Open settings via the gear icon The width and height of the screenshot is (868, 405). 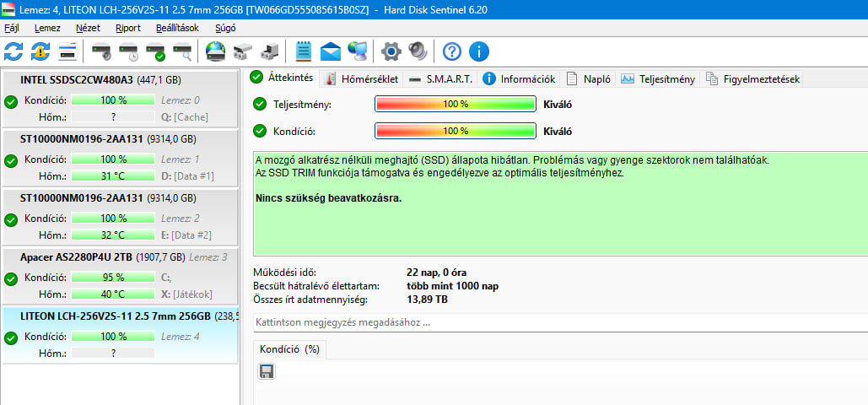pyautogui.click(x=391, y=51)
